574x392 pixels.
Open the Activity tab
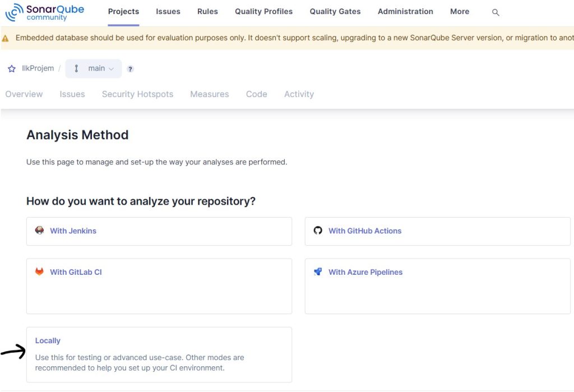point(299,94)
